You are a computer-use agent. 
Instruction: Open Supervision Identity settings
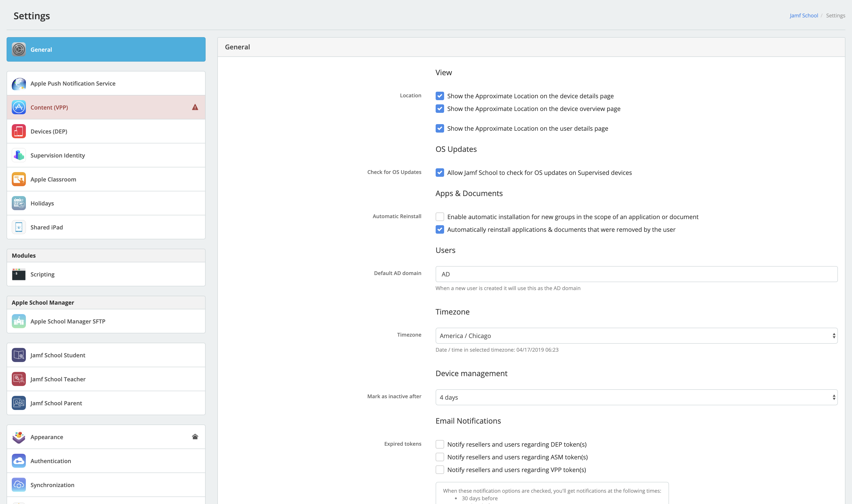click(106, 155)
